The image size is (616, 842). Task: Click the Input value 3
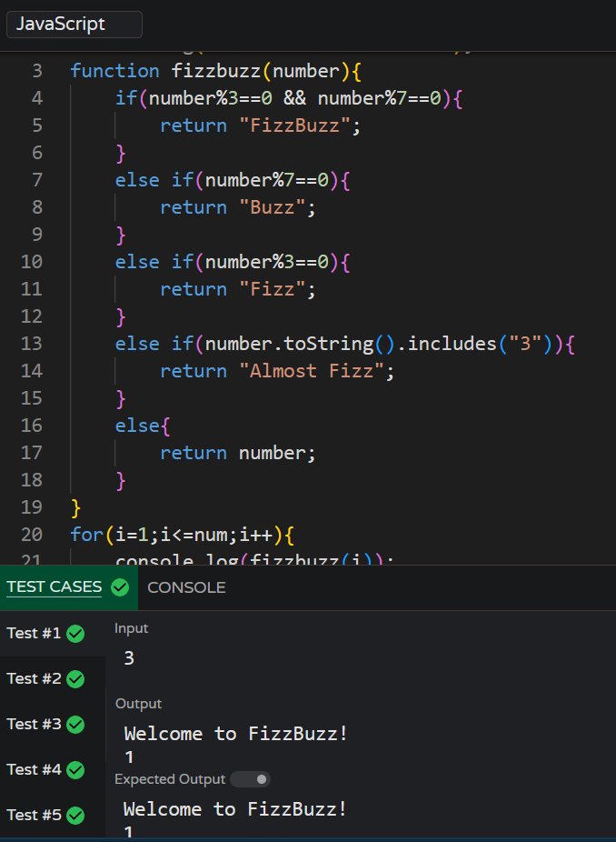click(x=129, y=657)
